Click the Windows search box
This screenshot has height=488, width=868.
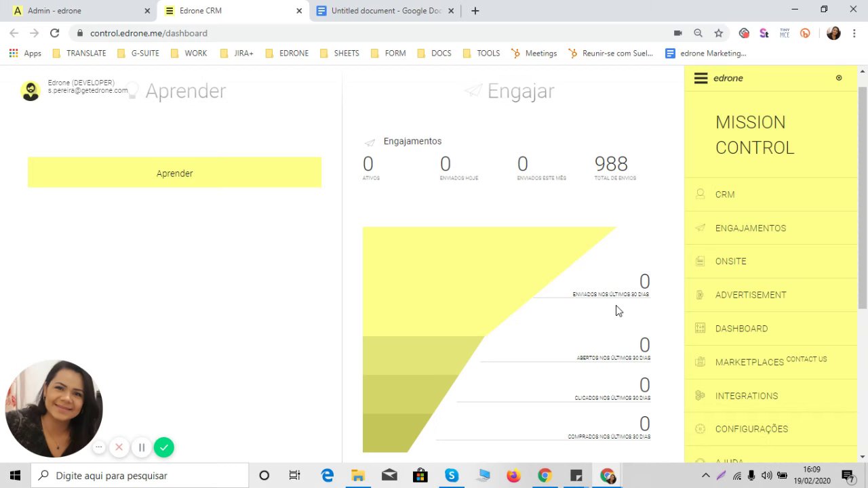coord(140,476)
